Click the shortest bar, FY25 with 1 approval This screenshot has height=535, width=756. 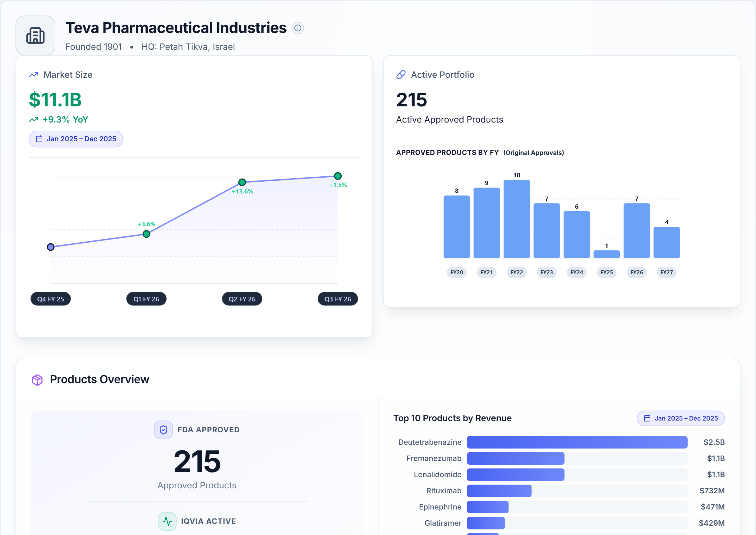(606, 254)
